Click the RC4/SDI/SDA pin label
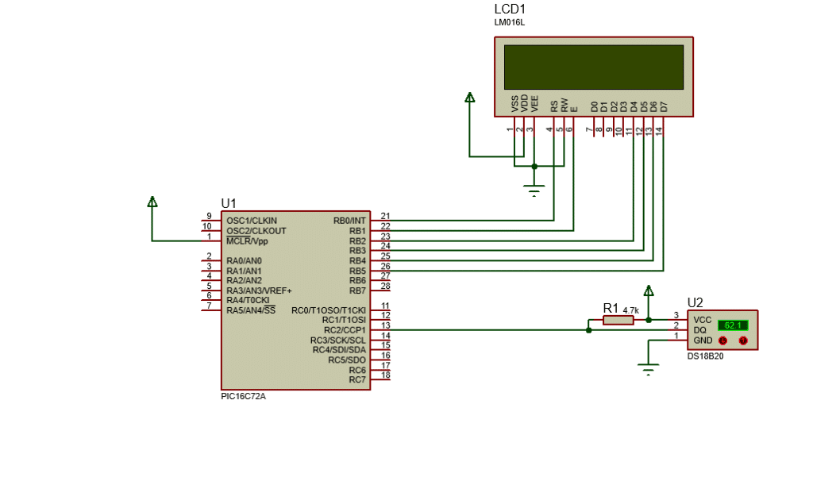 pyautogui.click(x=339, y=350)
